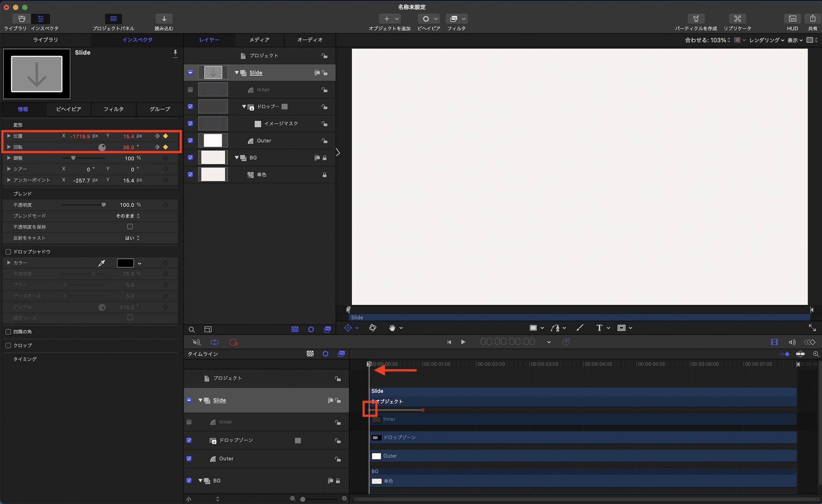
Task: Select the Text tool in canvas toolbar
Action: (x=599, y=328)
